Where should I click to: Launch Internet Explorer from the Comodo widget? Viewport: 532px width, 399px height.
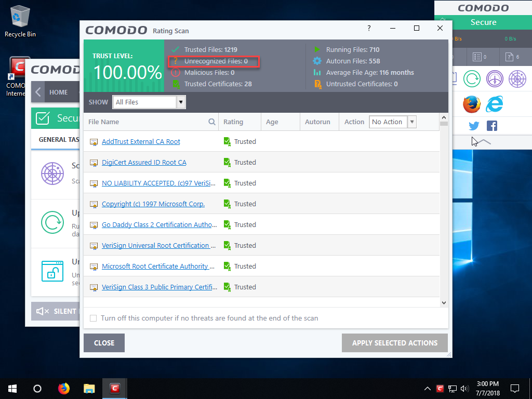(x=495, y=104)
